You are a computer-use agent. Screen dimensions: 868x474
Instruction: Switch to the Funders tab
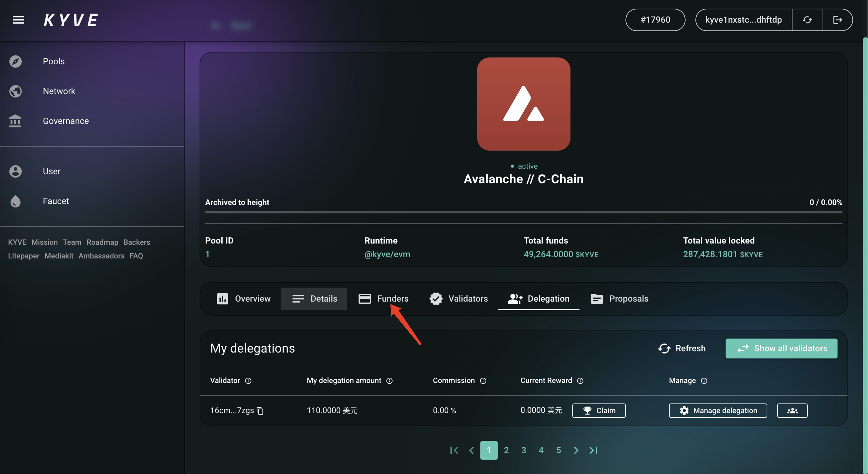coord(383,299)
